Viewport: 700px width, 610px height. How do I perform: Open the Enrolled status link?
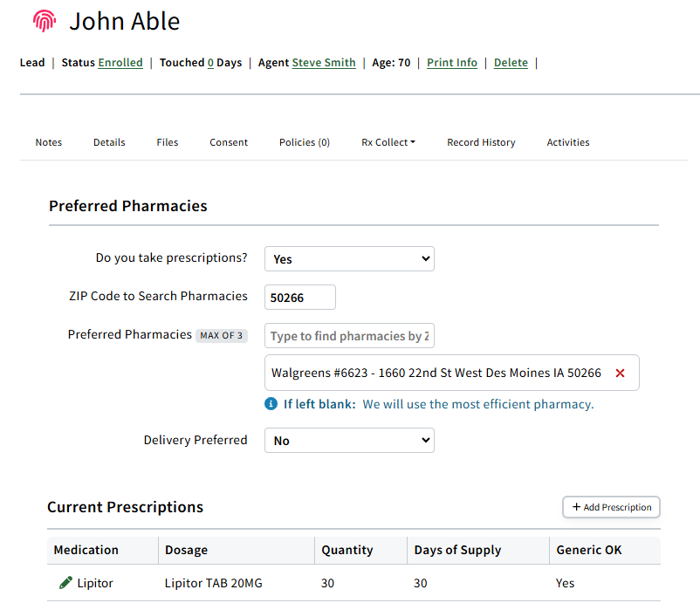tap(120, 62)
